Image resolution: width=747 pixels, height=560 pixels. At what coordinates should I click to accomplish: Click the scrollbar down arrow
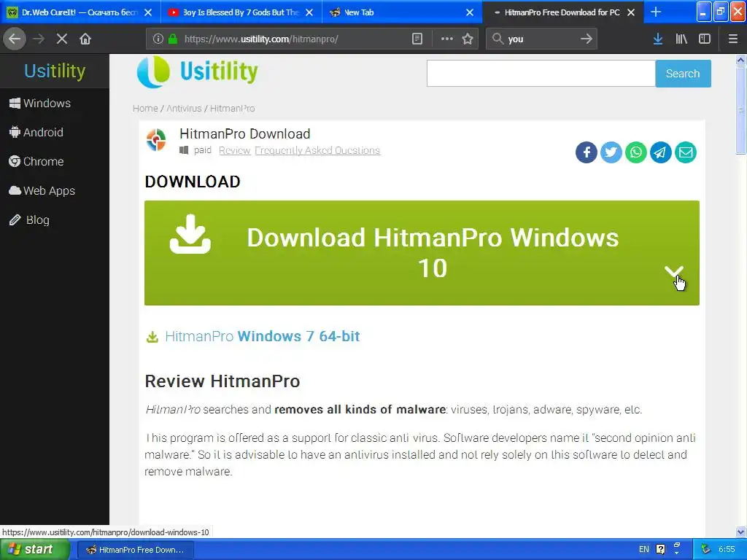click(740, 532)
